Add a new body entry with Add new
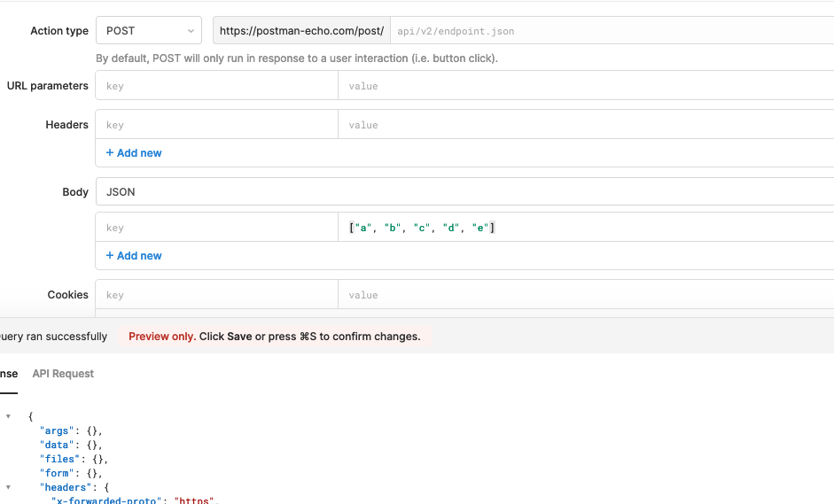This screenshot has width=834, height=504. pyautogui.click(x=134, y=256)
